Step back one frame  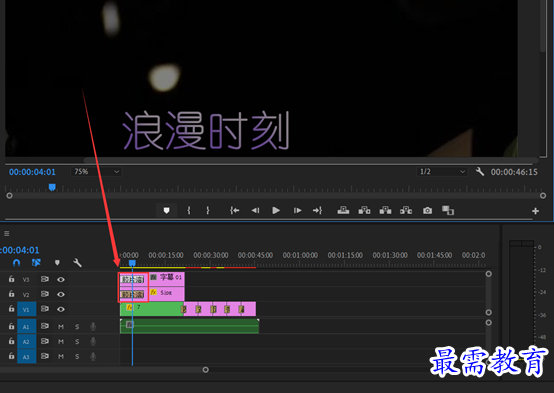255,211
